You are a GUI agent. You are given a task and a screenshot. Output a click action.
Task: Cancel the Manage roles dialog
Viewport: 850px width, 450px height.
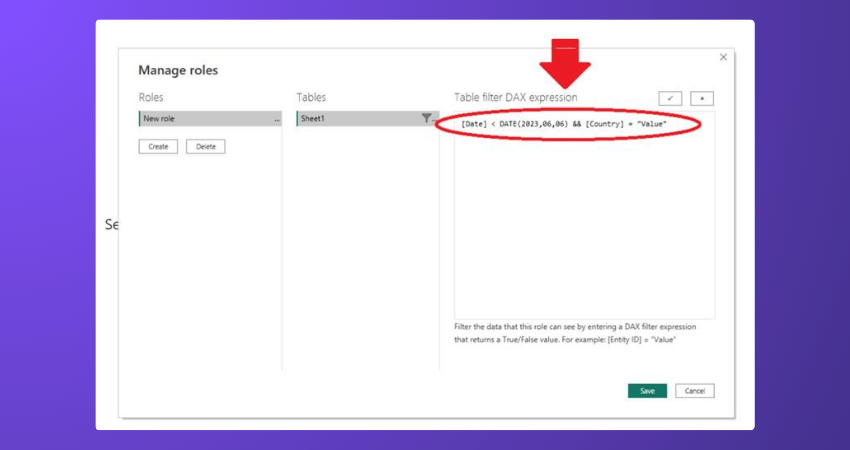[694, 391]
